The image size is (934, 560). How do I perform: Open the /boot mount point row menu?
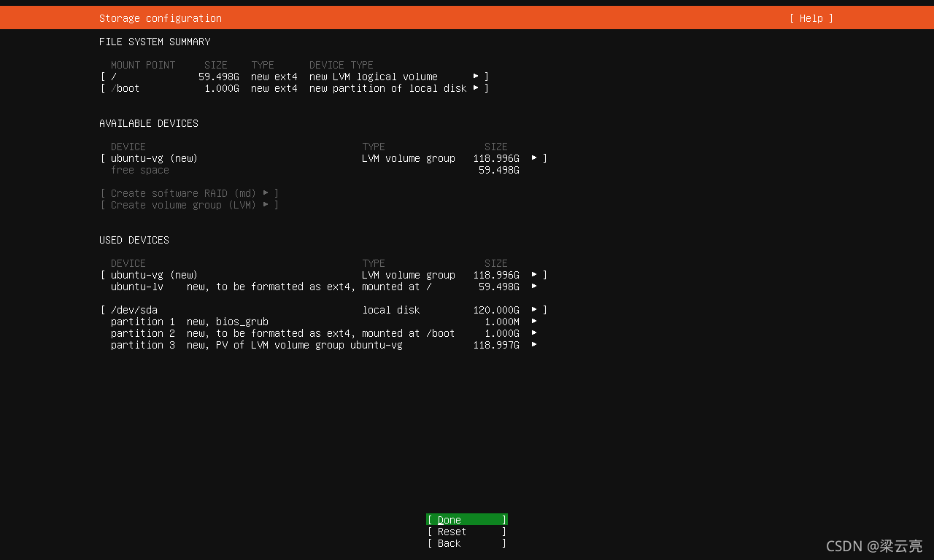pyautogui.click(x=476, y=88)
